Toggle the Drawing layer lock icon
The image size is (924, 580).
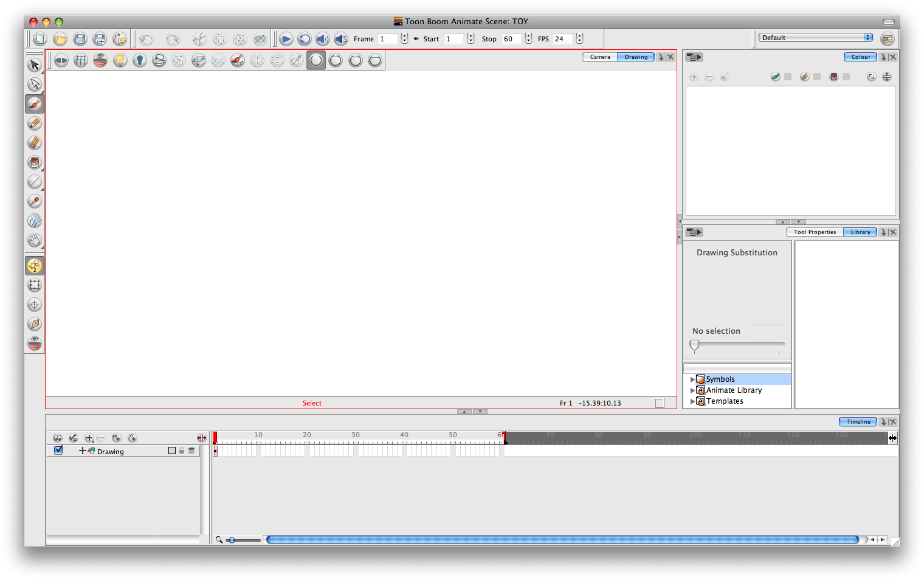182,451
